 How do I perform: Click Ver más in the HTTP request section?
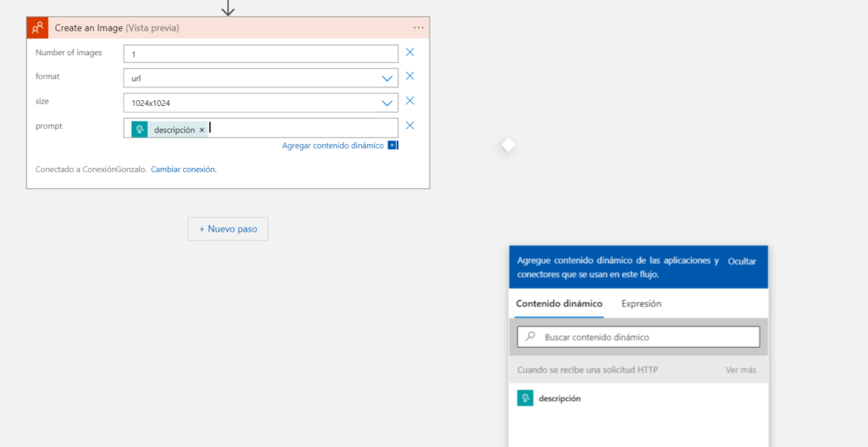[x=741, y=370]
